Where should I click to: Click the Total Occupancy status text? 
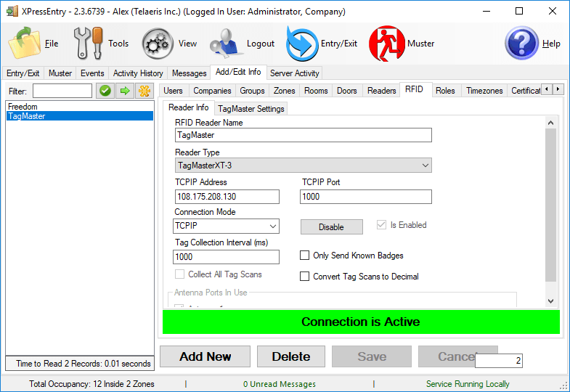click(x=91, y=384)
